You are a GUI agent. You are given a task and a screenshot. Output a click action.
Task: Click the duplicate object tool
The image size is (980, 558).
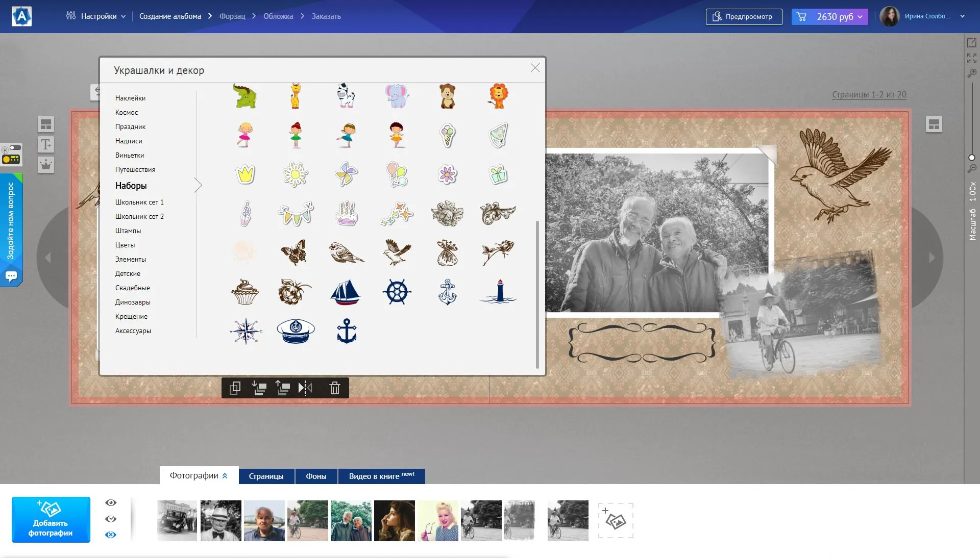pos(235,388)
